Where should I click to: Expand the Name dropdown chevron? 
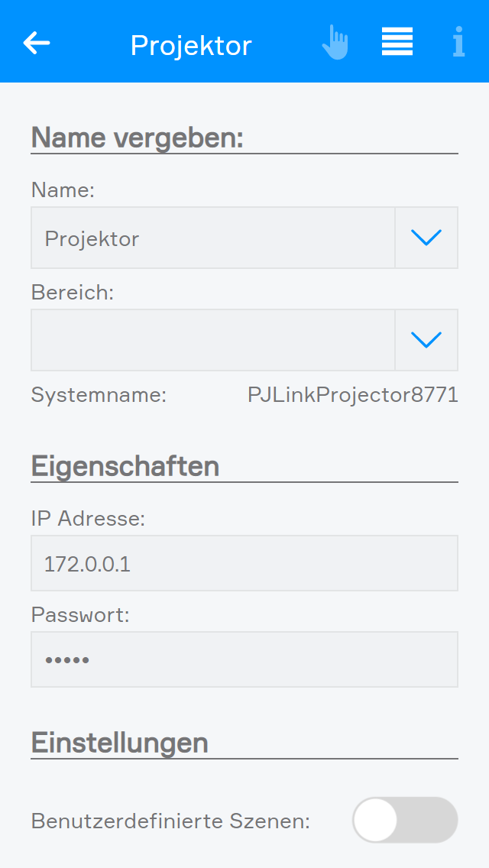pyautogui.click(x=426, y=238)
